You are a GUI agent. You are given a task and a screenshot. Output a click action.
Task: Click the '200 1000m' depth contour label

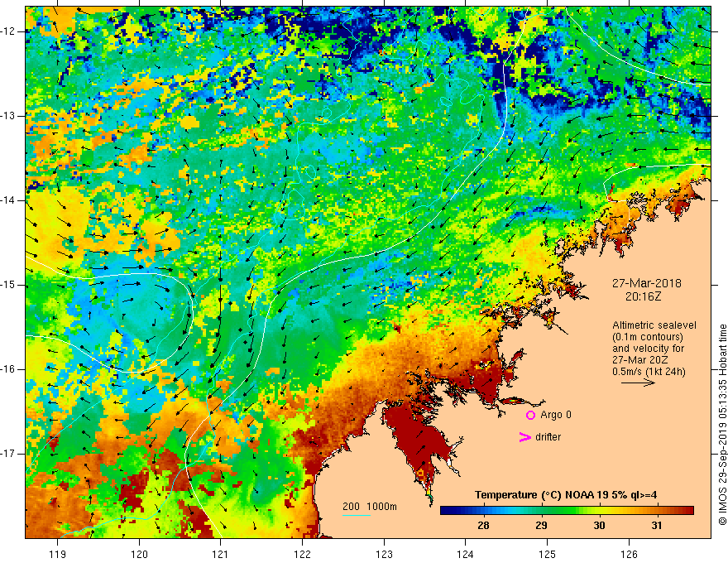point(370,507)
